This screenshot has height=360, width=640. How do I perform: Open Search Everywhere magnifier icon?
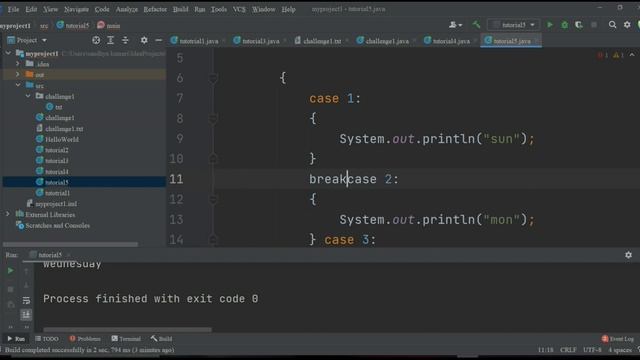tap(612, 25)
